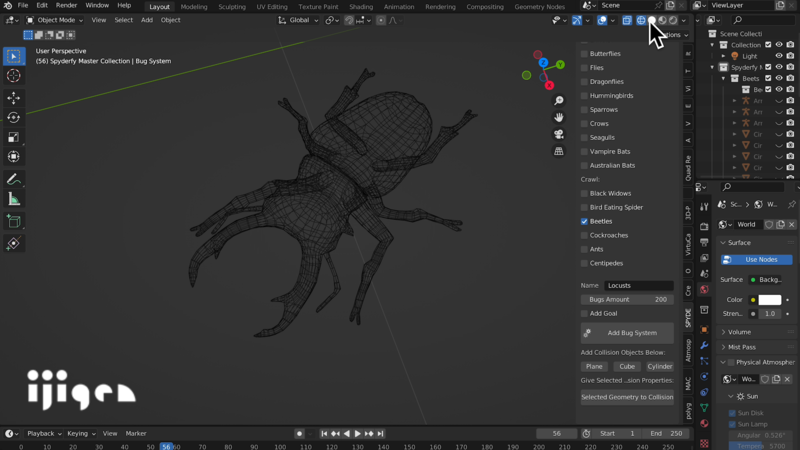Screen dimensions: 800x450
Task: Click the zoom magnifier viewport icon
Action: point(559,101)
